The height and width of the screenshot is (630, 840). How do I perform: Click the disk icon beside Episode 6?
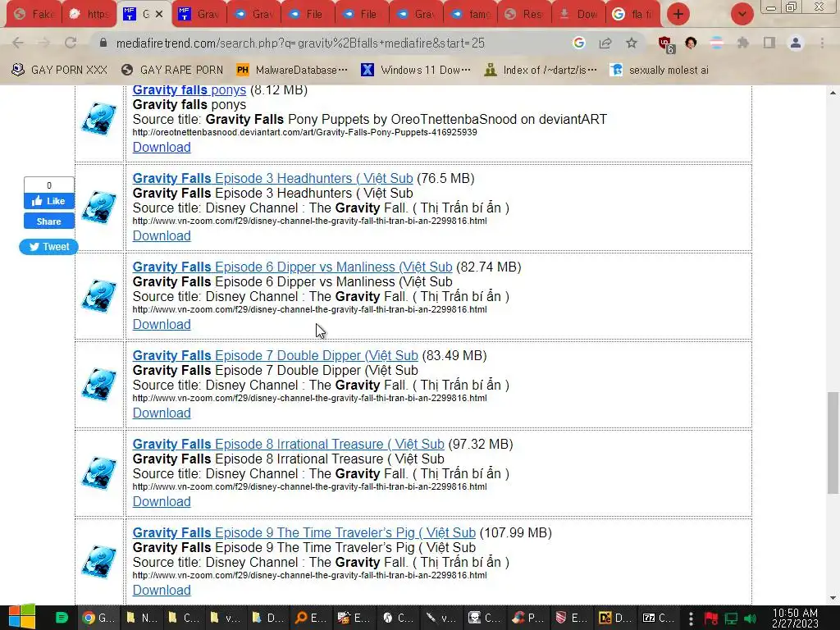pos(99,295)
